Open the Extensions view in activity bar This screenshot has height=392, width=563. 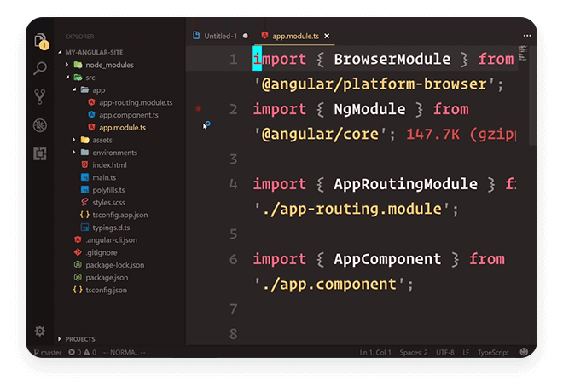(x=40, y=153)
